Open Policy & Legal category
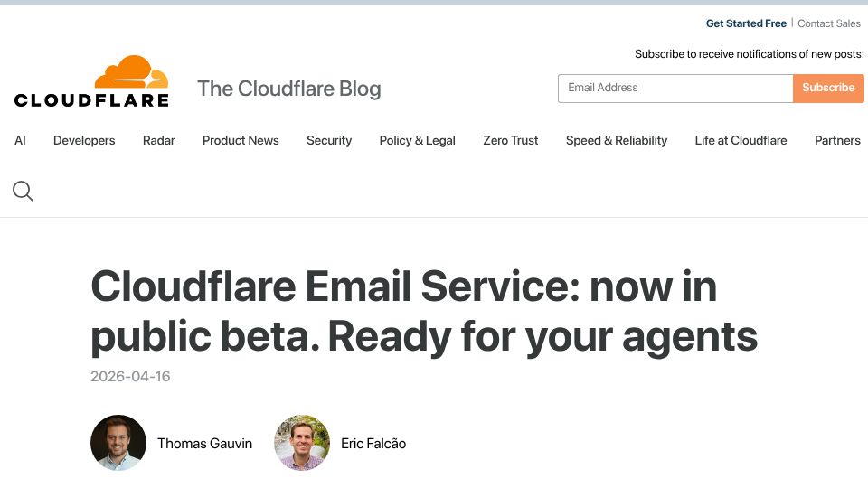Screen dimensions: 868x488 click(418, 141)
